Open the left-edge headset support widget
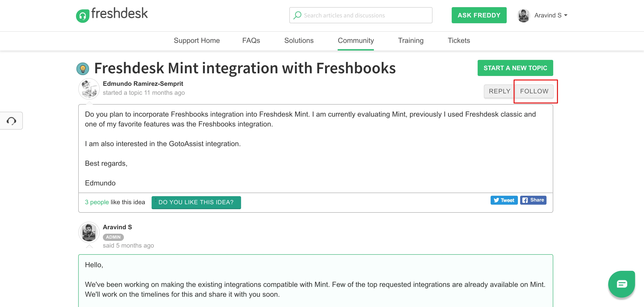644x307 pixels. [x=11, y=121]
